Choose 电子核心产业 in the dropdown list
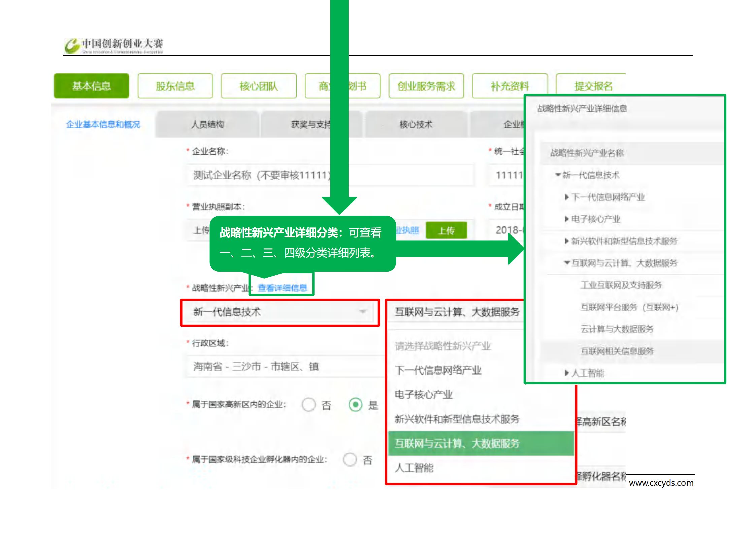Screen dimensions: 756x534 [424, 395]
